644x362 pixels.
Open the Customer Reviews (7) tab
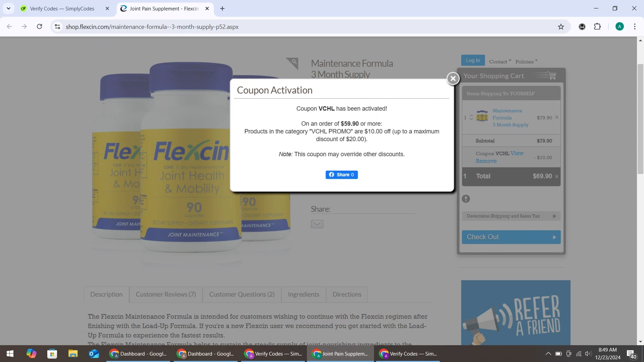coord(166,294)
